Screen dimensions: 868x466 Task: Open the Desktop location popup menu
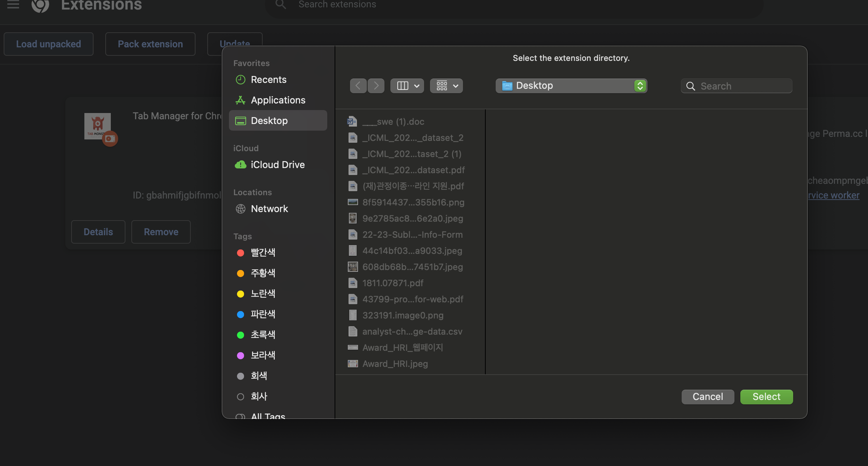click(571, 86)
